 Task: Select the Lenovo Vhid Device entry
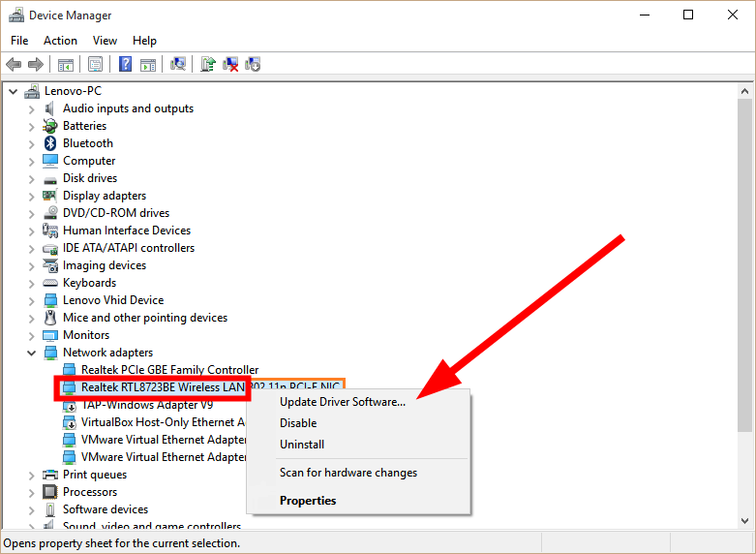click(x=113, y=300)
